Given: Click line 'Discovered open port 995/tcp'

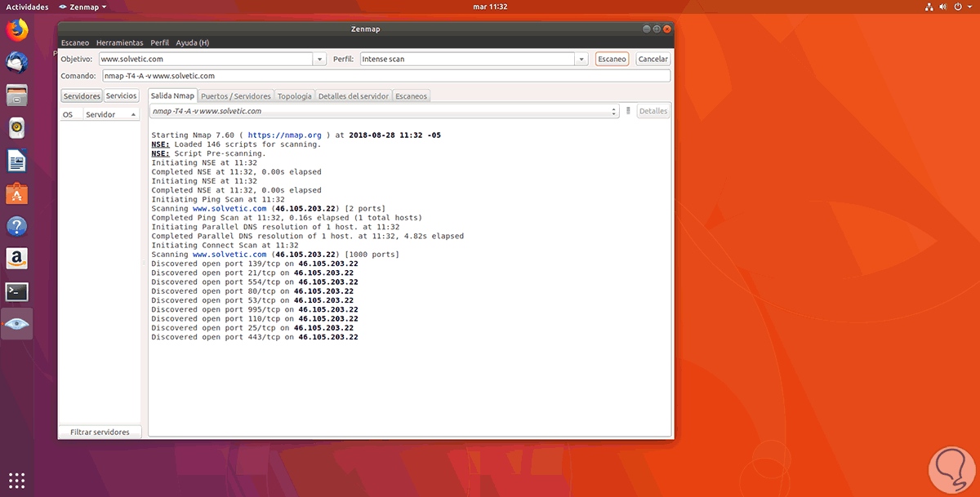Looking at the screenshot, I should (255, 309).
